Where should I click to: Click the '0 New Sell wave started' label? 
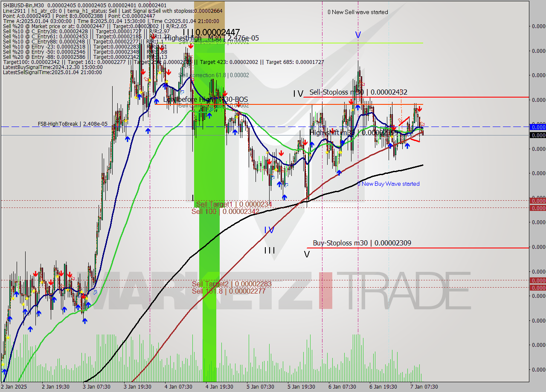point(358,12)
